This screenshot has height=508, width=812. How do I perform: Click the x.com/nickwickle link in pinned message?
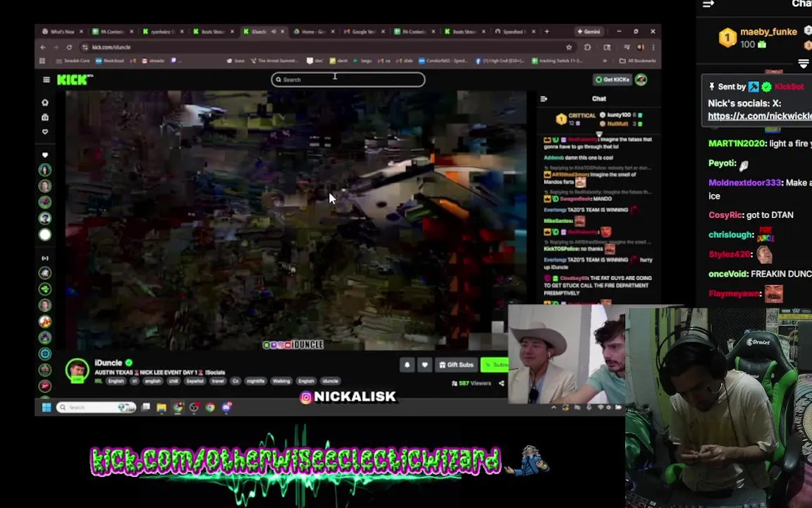[760, 116]
